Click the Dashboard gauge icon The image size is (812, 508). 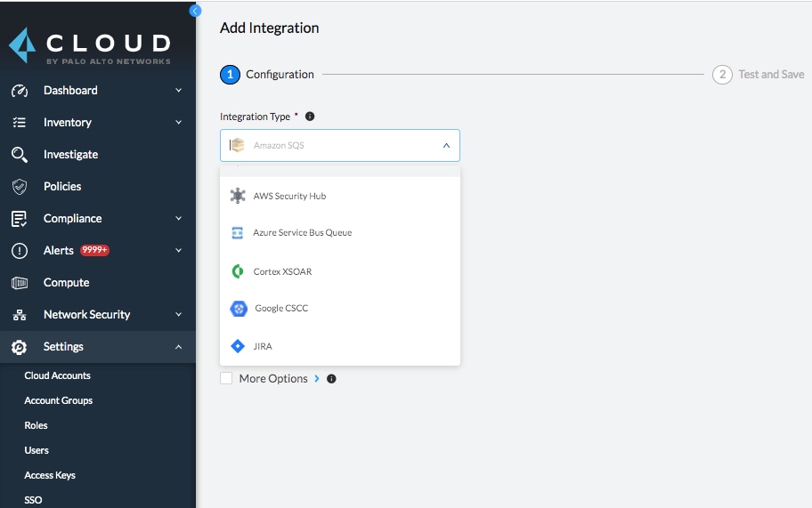click(20, 91)
